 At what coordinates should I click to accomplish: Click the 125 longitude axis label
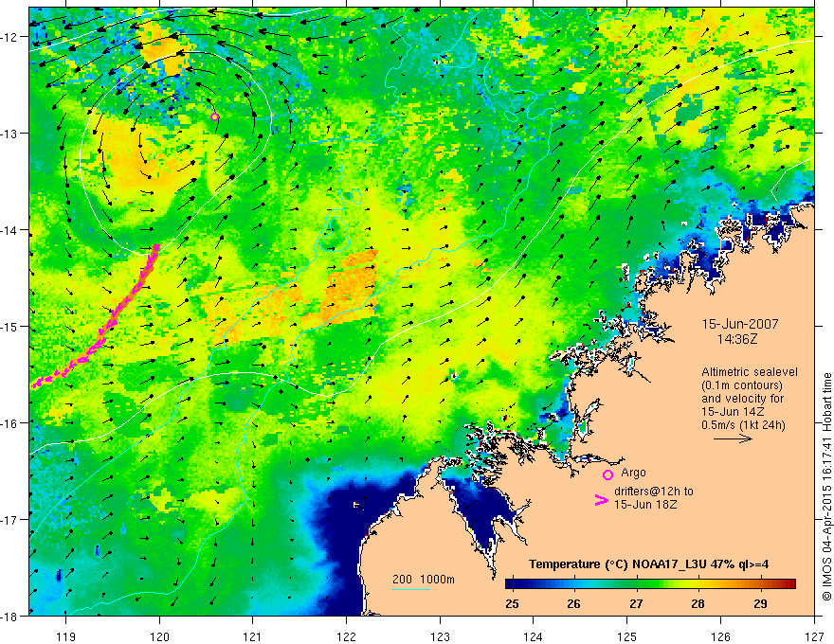(627, 636)
